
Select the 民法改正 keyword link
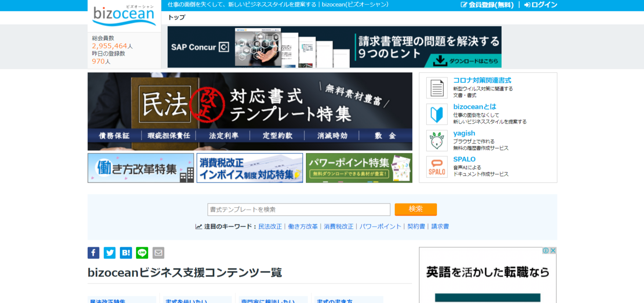click(x=270, y=227)
